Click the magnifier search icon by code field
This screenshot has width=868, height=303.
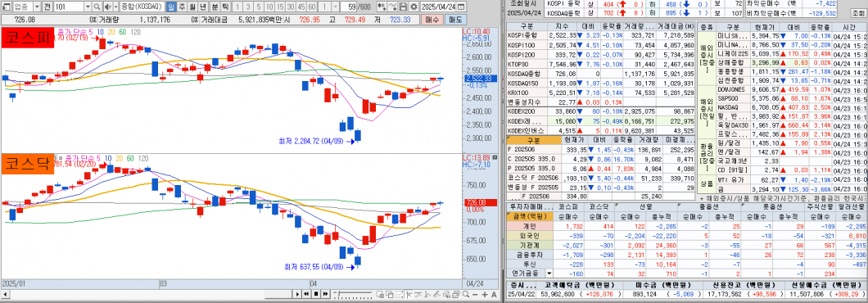click(x=97, y=7)
